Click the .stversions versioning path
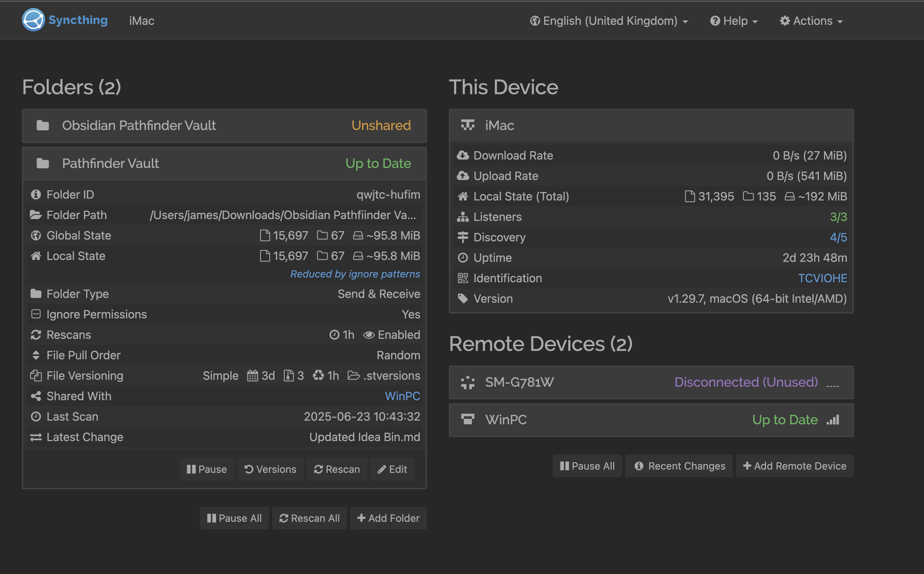The width and height of the screenshot is (924, 574). [392, 376]
